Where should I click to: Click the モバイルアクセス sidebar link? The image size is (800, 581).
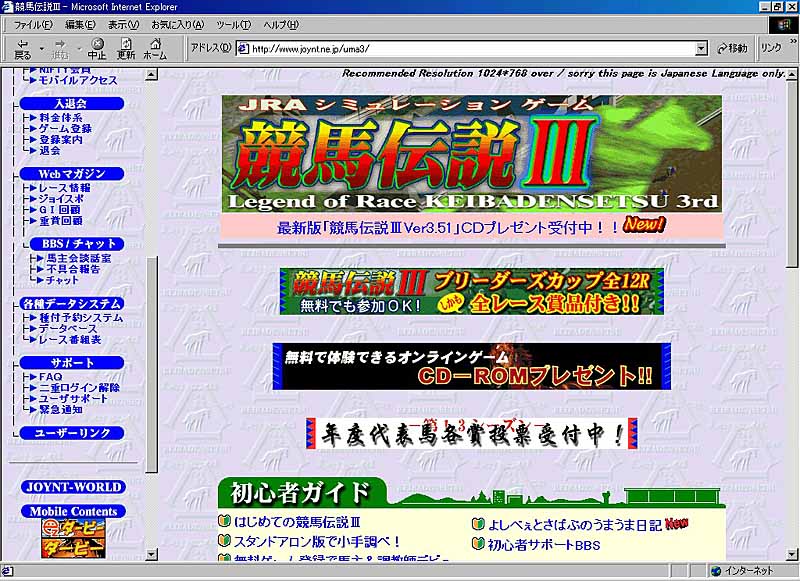(x=78, y=80)
